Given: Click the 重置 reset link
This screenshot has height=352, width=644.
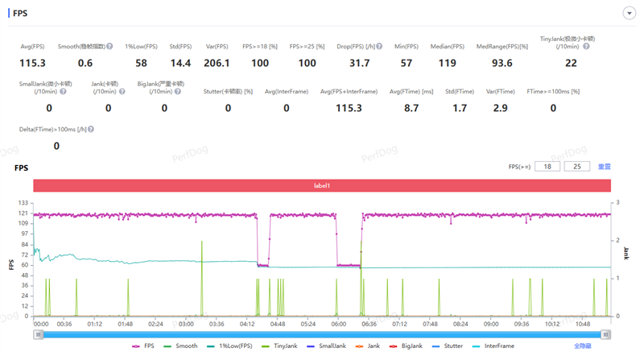Looking at the screenshot, I should [604, 167].
